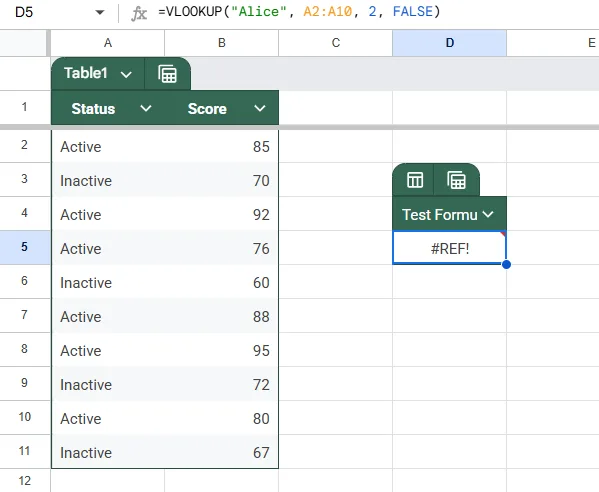Click Active status in row 7
This screenshot has width=599, height=492.
[108, 316]
